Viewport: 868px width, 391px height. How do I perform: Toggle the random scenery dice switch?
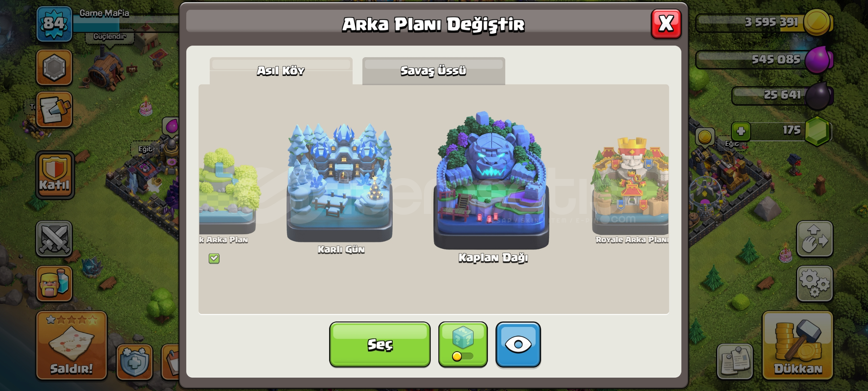(x=463, y=344)
